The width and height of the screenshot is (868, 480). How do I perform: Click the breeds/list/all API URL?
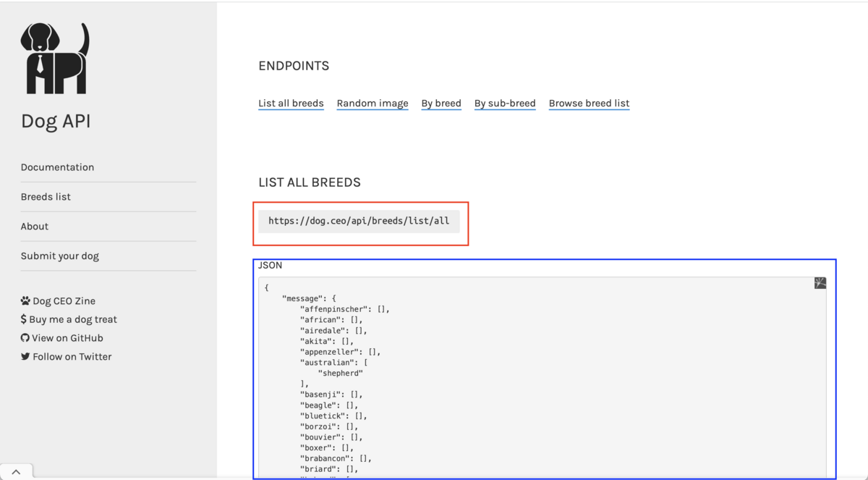point(359,221)
